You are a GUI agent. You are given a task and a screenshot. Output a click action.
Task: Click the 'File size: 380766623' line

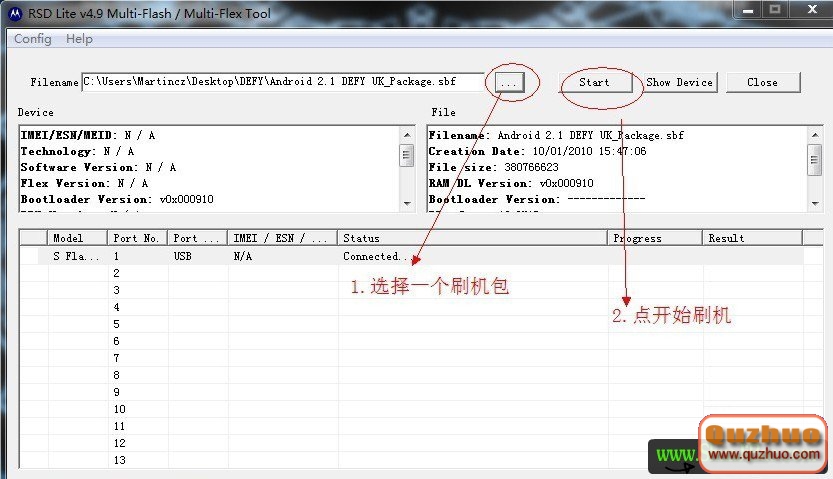[494, 167]
